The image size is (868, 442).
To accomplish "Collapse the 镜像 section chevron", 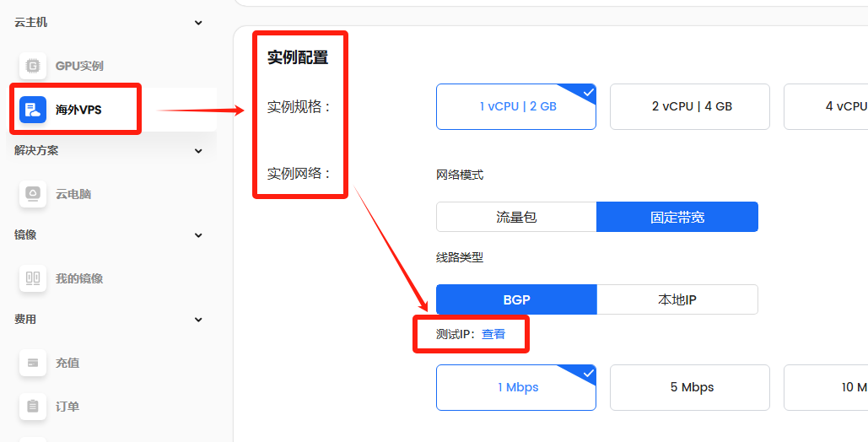I will coord(199,235).
